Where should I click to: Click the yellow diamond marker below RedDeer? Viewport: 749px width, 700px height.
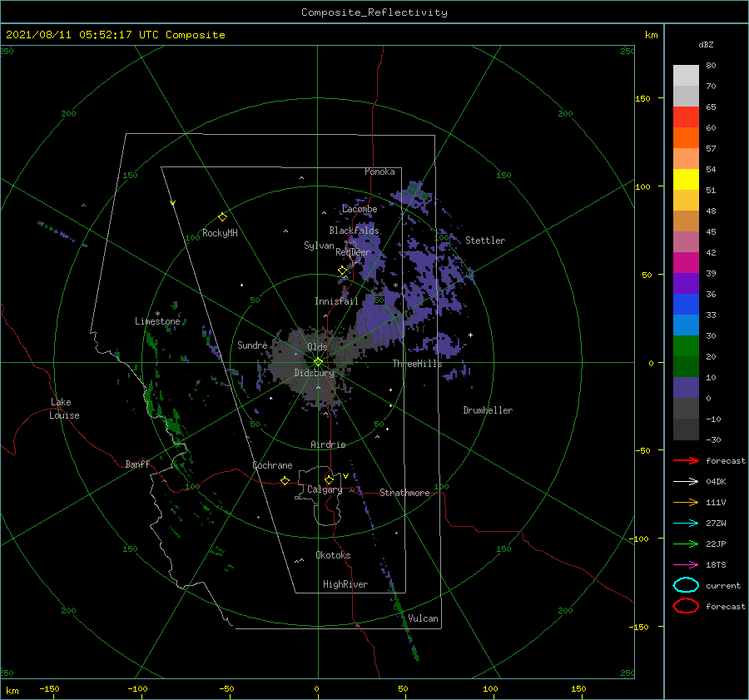(343, 271)
